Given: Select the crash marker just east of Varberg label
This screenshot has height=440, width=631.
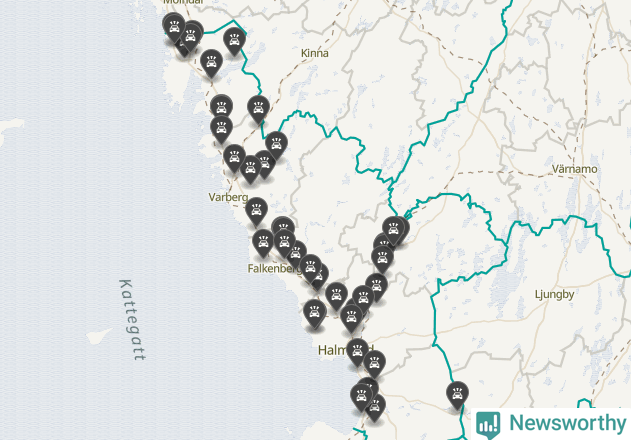Looking at the screenshot, I should pyautogui.click(x=256, y=212).
